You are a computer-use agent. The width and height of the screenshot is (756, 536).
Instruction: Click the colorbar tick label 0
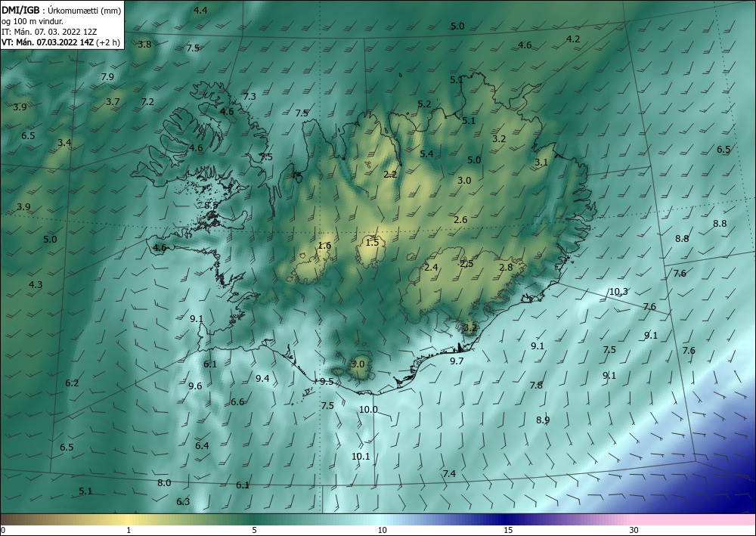[x=3, y=531]
